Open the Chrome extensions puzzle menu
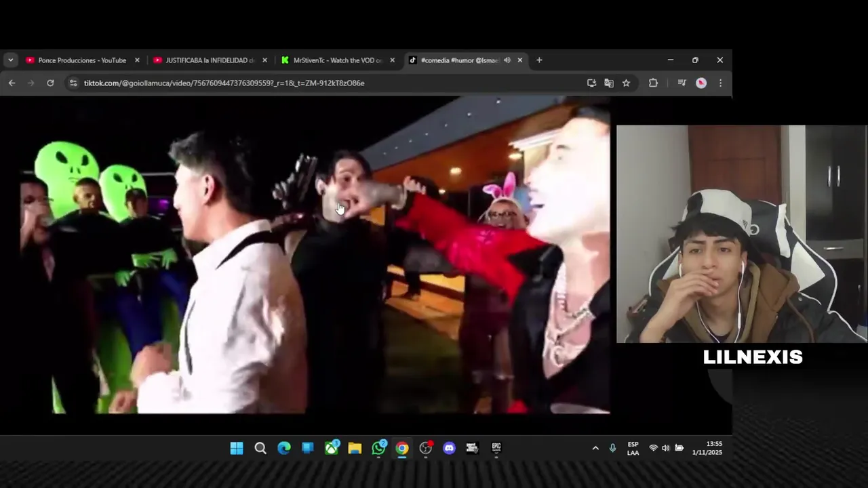 click(x=653, y=83)
